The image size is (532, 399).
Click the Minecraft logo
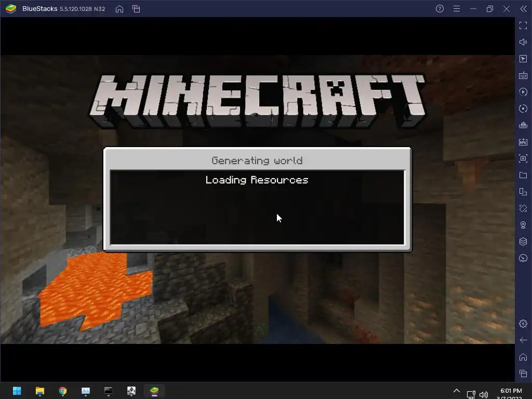click(257, 101)
